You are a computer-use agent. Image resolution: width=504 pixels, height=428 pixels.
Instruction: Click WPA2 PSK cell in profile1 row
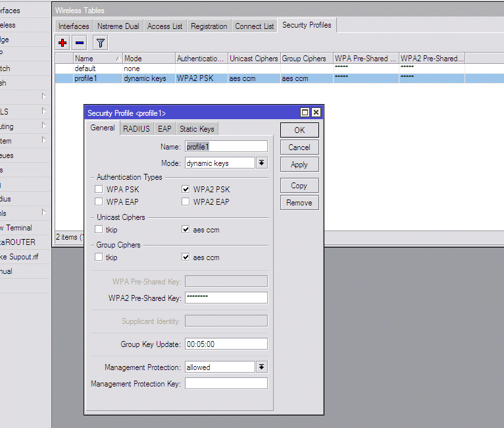[x=201, y=78]
